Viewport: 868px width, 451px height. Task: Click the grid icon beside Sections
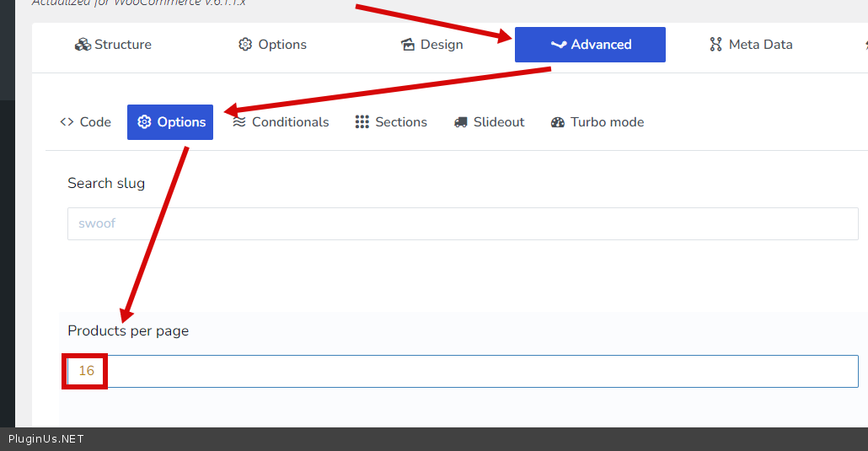362,122
